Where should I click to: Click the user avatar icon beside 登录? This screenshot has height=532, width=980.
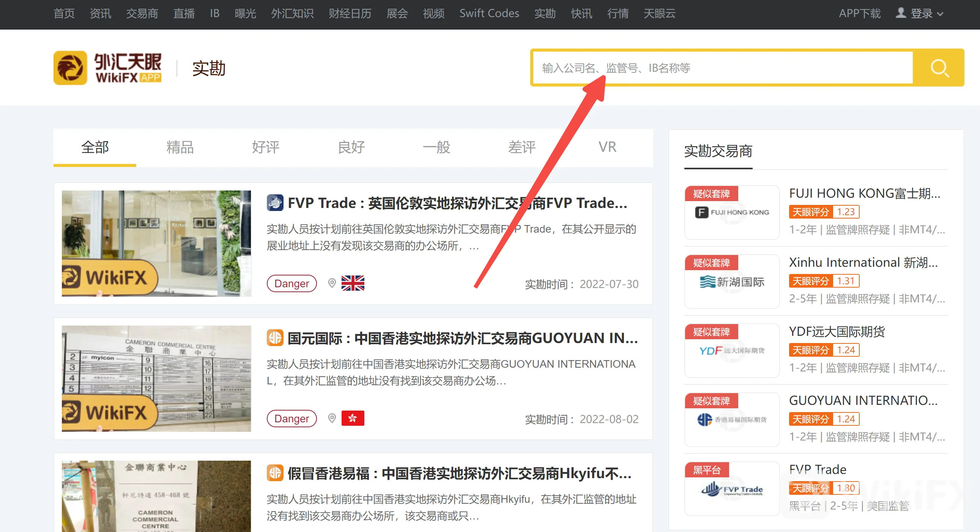[x=901, y=13]
